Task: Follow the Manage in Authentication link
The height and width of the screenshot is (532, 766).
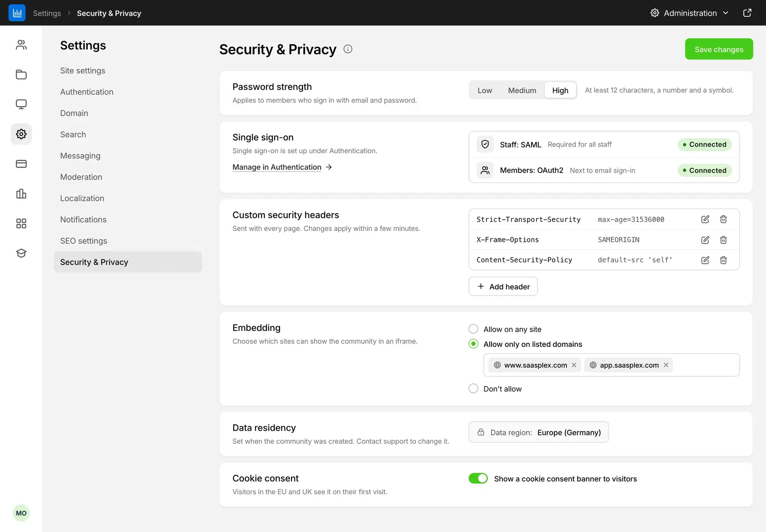Action: tap(282, 167)
